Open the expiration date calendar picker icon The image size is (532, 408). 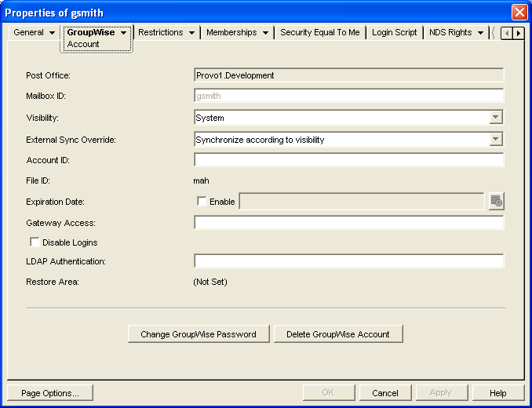[497, 202]
